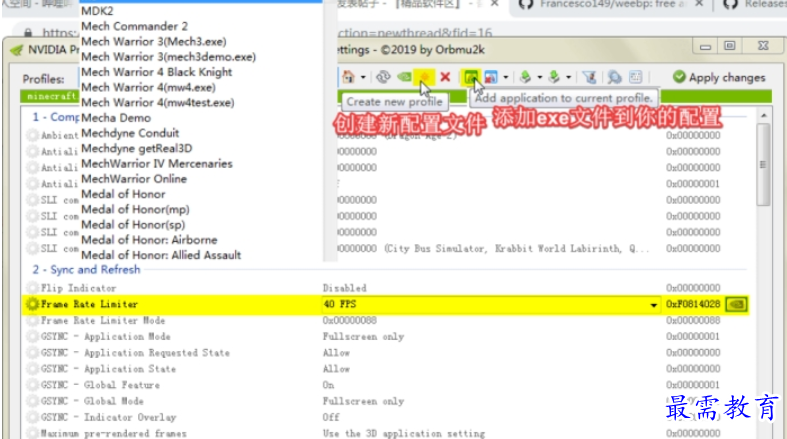Screen dimensions: 787x439
Task: Select GSYNC - Global Mode row
Action: click(x=385, y=401)
